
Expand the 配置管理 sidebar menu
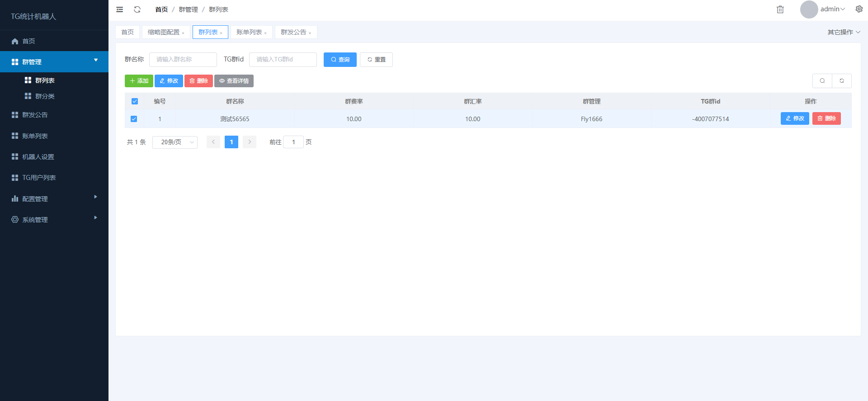tap(54, 198)
